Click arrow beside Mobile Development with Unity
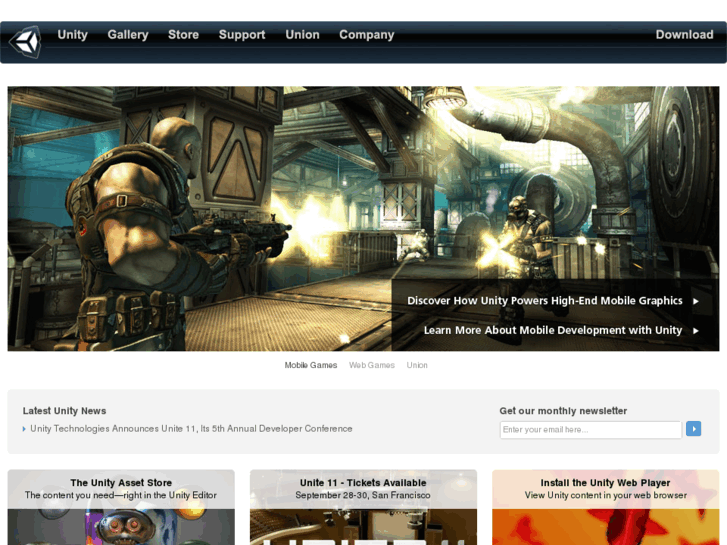The width and height of the screenshot is (727, 545). click(696, 331)
